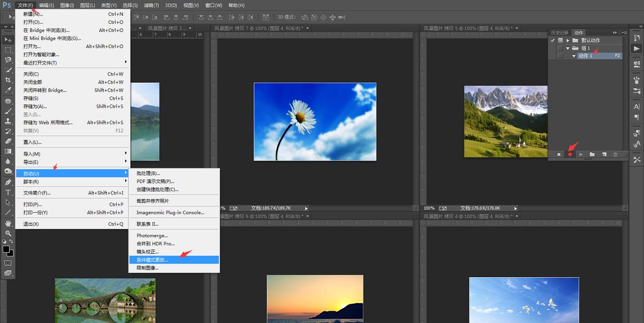Select the Crop tool in the toolbox

[x=8, y=80]
